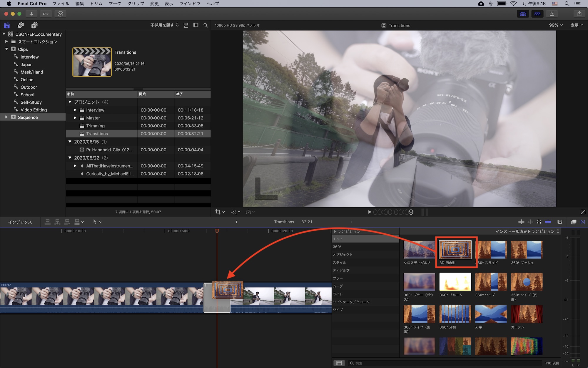Click the インデックス button
The height and width of the screenshot is (368, 588).
tap(20, 222)
